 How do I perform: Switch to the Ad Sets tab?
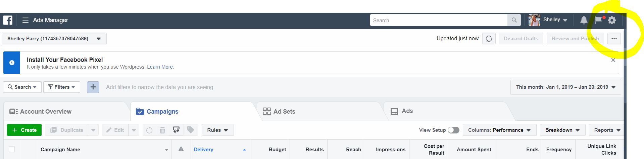point(279,112)
